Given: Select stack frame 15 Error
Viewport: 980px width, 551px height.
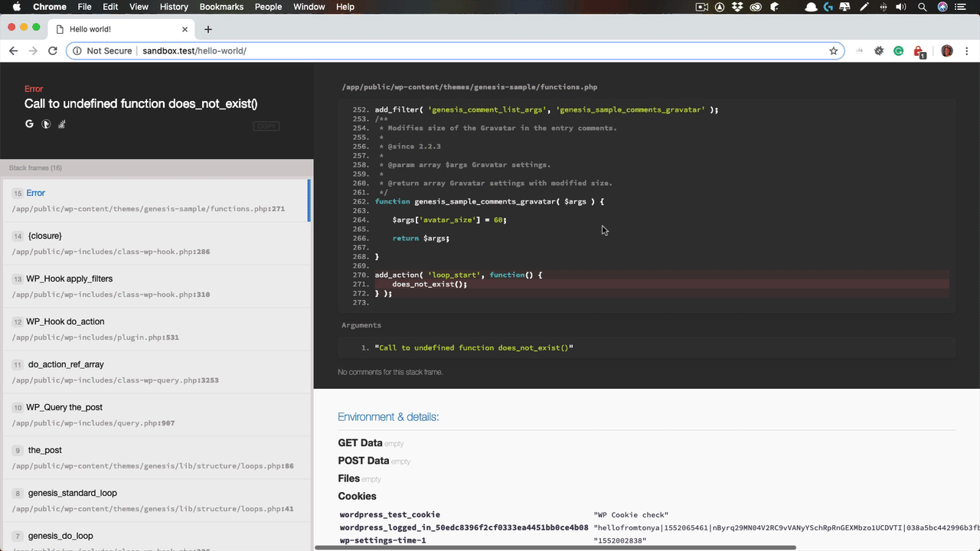Looking at the screenshot, I should [x=155, y=201].
